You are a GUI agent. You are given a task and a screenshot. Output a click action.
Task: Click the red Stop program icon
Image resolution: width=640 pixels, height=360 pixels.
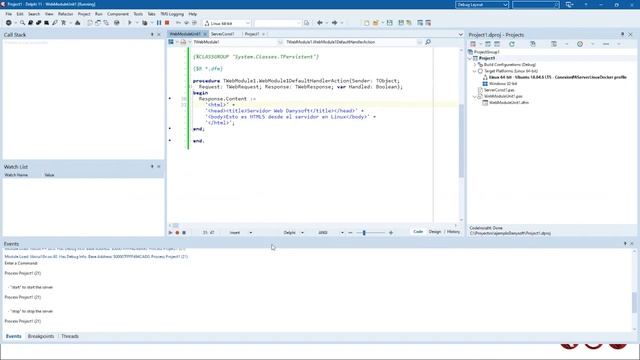(x=167, y=23)
